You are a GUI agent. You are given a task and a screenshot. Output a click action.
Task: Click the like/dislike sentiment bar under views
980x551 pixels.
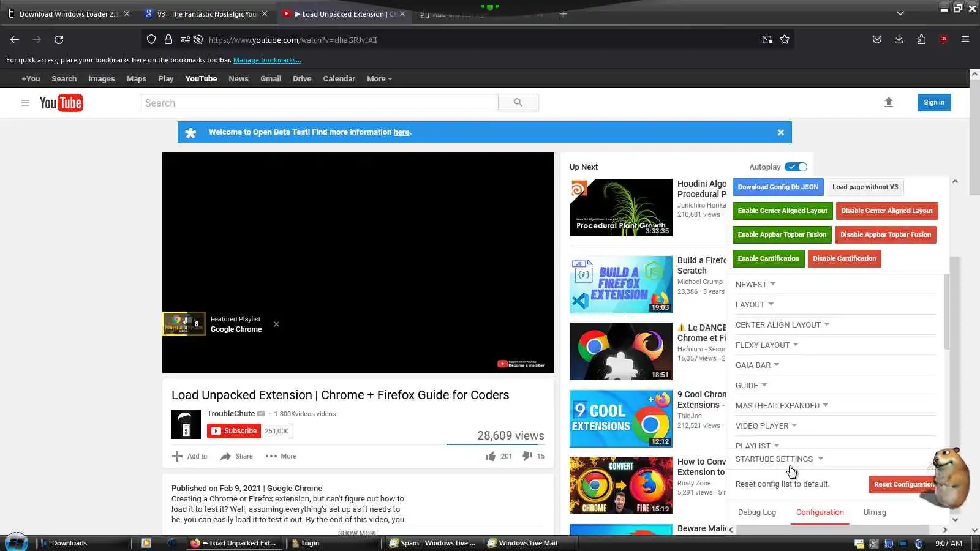(496, 444)
